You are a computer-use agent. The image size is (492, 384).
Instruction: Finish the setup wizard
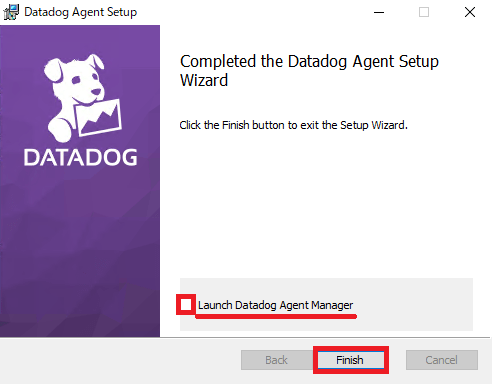pos(350,360)
